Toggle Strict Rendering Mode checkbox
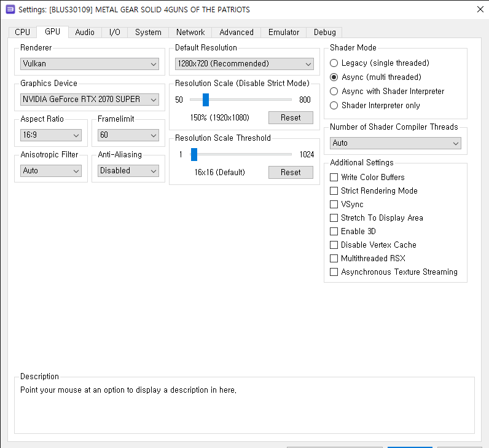This screenshot has height=448, width=489. 374,191
